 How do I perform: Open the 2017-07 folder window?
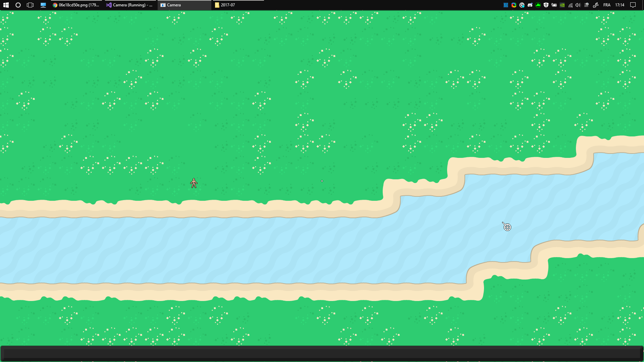(x=238, y=5)
